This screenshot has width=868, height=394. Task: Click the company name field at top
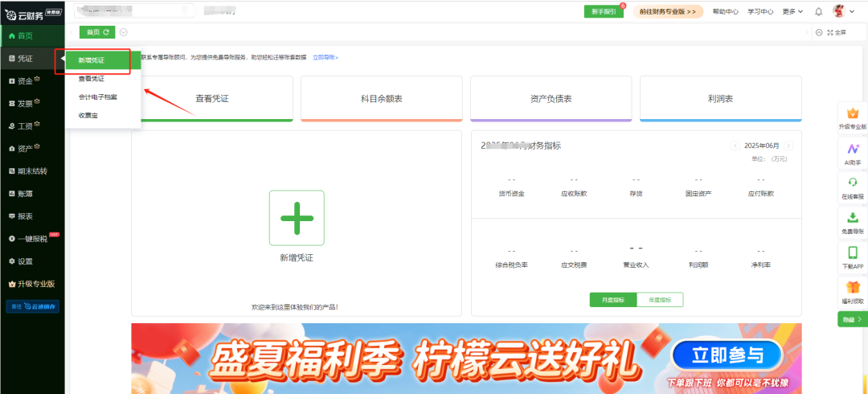[134, 11]
